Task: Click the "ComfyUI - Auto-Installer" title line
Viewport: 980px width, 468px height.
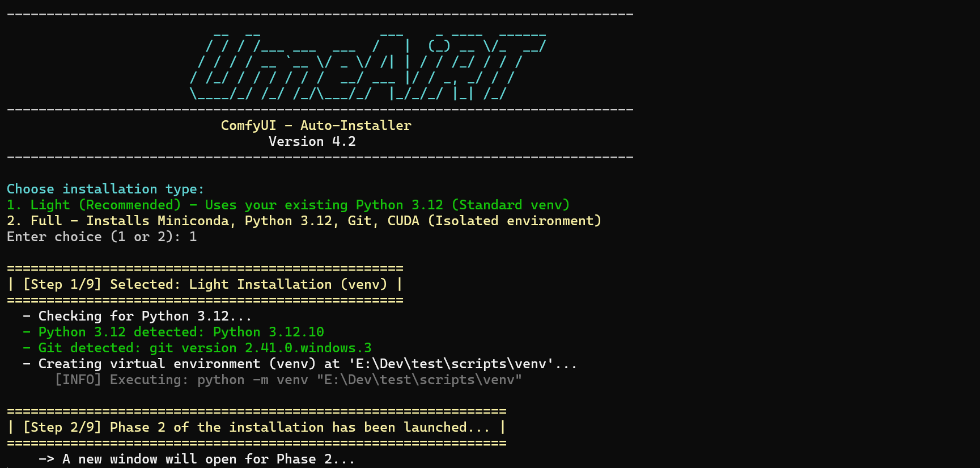Action: click(316, 125)
